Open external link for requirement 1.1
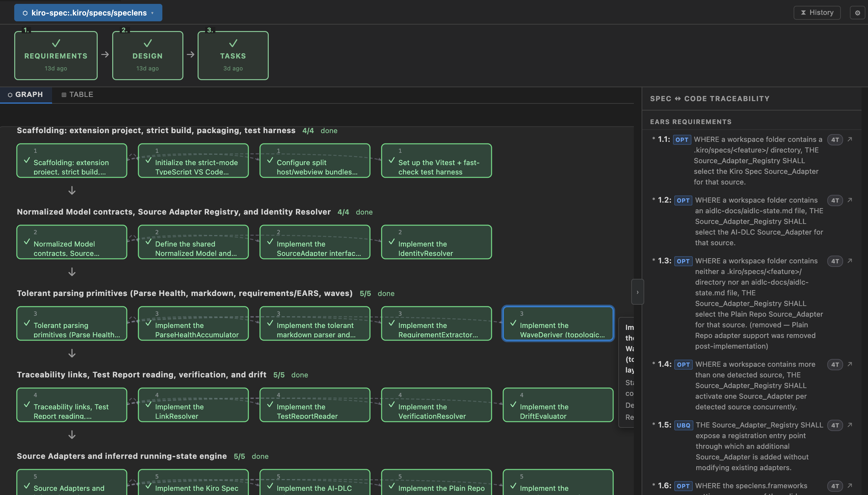This screenshot has height=495, width=868. 850,139
